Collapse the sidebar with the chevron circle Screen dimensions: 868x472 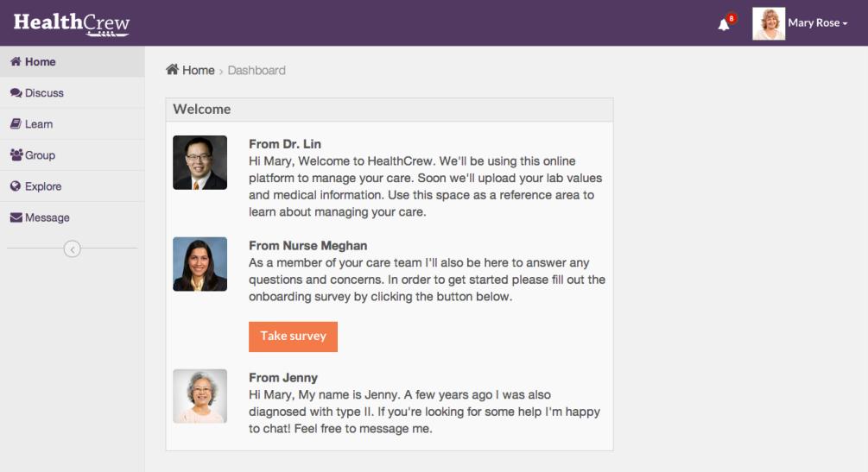pos(72,249)
